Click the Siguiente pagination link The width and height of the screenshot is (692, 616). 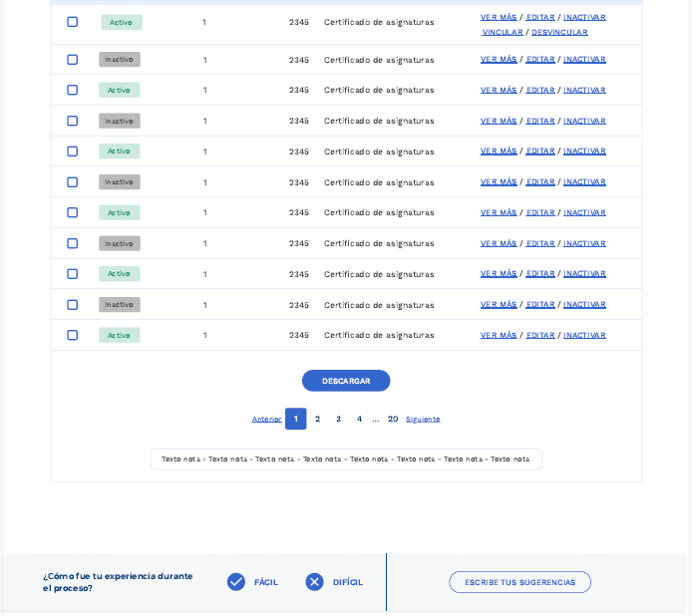click(x=423, y=420)
